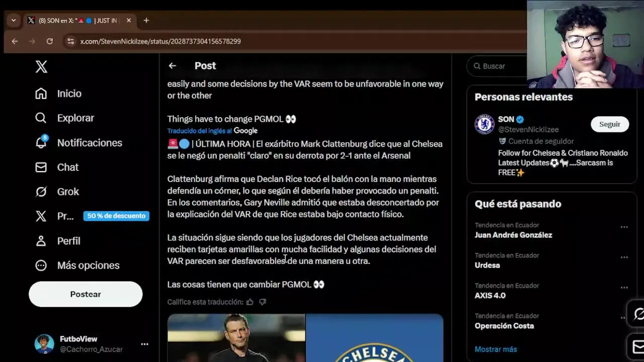Click browser forward arrow
Image resolution: width=644 pixels, height=362 pixels.
point(32,41)
